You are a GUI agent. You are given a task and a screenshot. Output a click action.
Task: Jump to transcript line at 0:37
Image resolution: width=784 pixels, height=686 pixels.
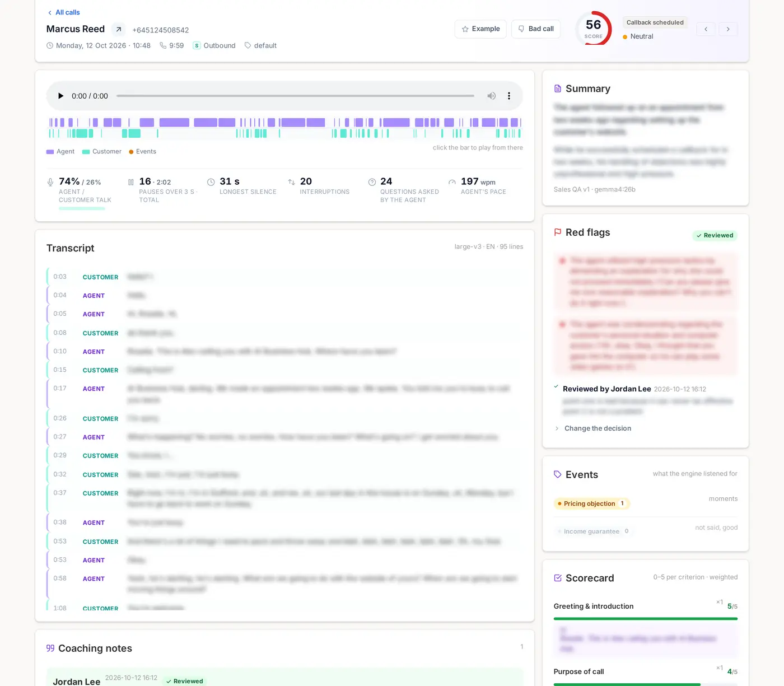pyautogui.click(x=284, y=498)
